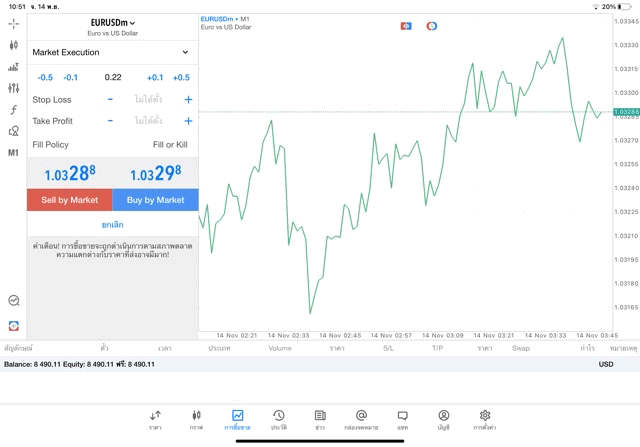
Task: Edit the 0.22 volume value
Action: coord(113,77)
